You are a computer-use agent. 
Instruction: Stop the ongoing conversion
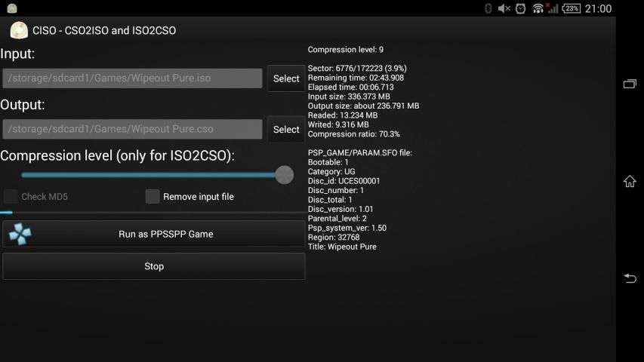tap(153, 266)
